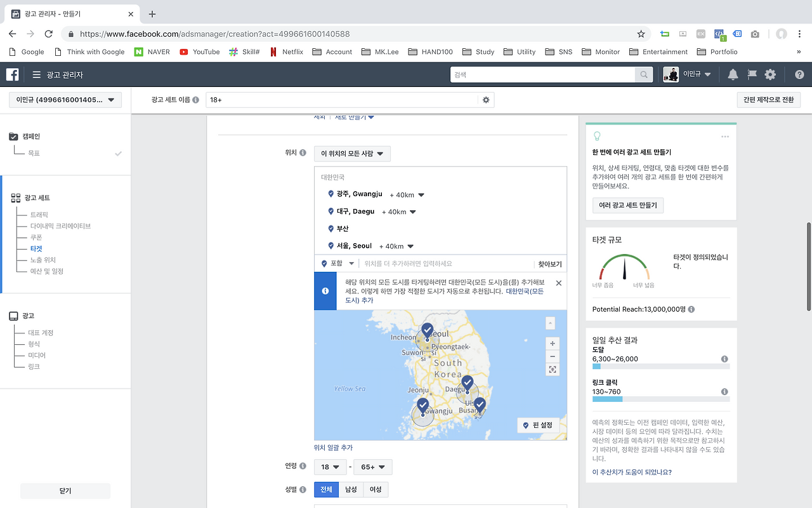Click the 이 추산치가 도움이 되었나요? link

tap(632, 472)
